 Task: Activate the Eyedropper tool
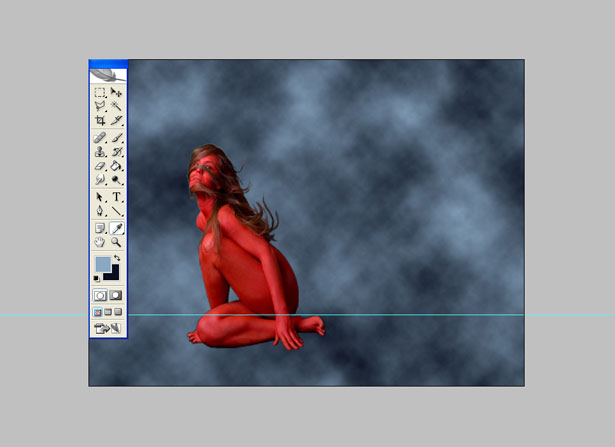tap(116, 228)
